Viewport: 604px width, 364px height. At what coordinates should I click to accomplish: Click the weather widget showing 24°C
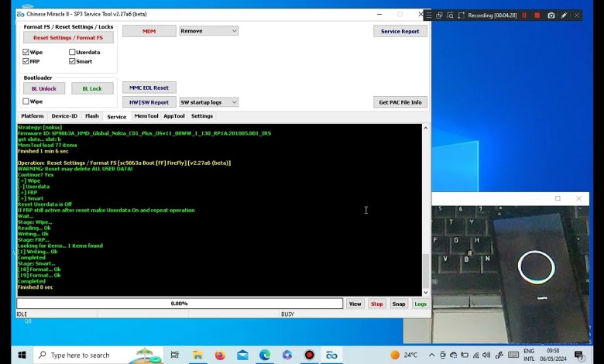pos(403,355)
